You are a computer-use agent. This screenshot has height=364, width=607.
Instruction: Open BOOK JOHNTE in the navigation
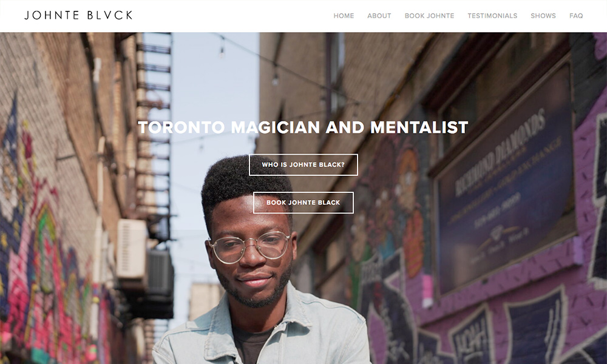[x=429, y=16]
